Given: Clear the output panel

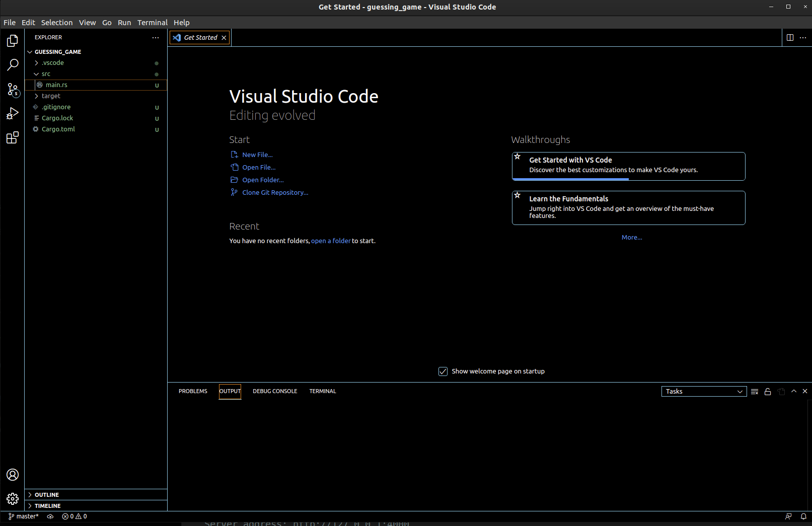Looking at the screenshot, I should [x=755, y=392].
